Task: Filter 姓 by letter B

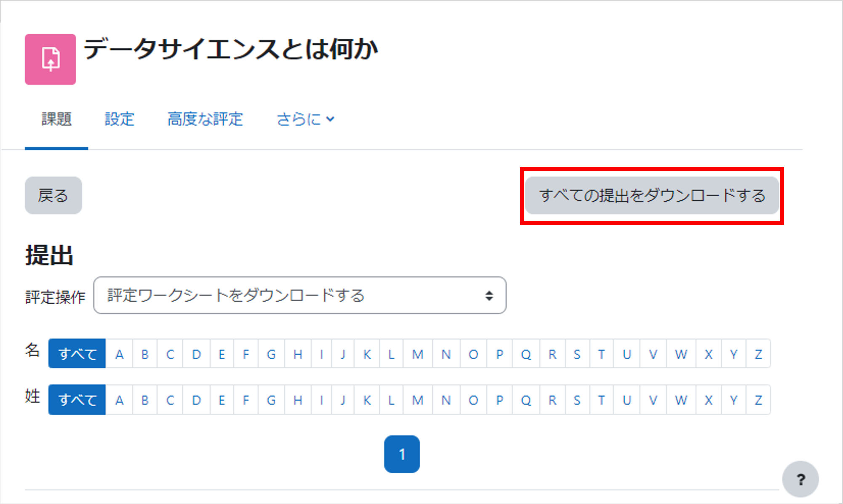Action: (145, 399)
